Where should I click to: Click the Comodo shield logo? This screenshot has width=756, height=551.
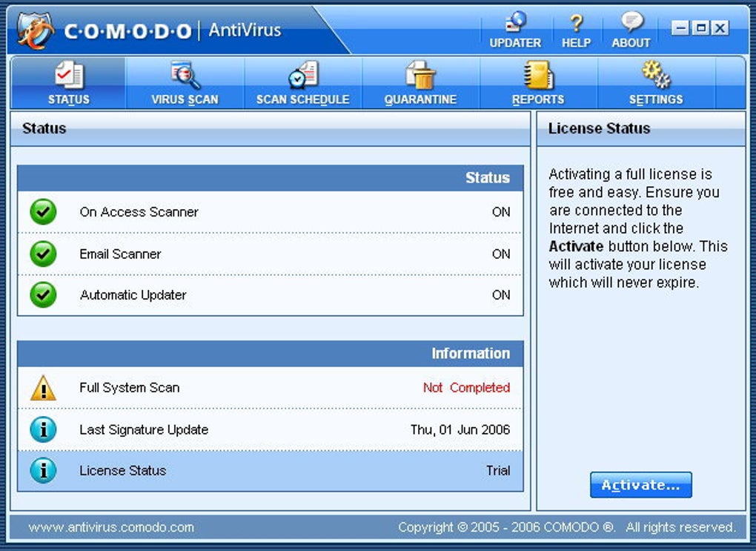[35, 30]
